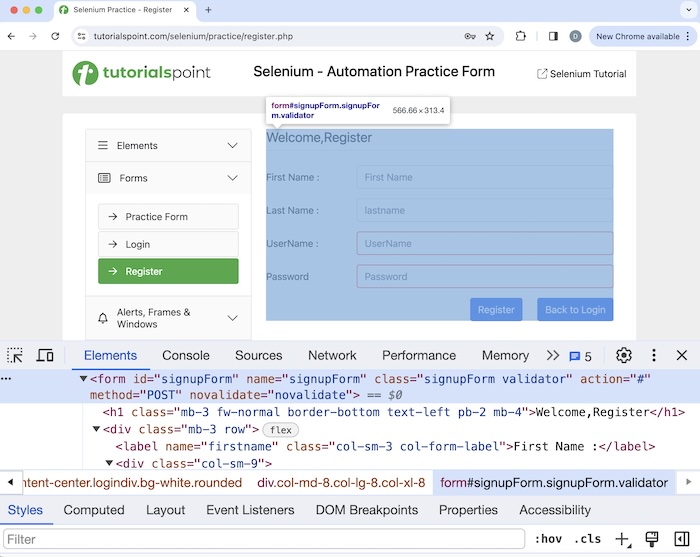Switch to the Console tab
This screenshot has width=700, height=557.
tap(186, 355)
